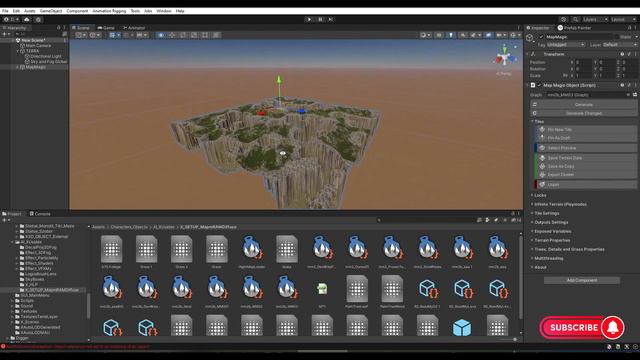Toggle the scene lighting bulb icon
Image resolution: width=640 pixels, height=360 pixels.
click(451, 35)
